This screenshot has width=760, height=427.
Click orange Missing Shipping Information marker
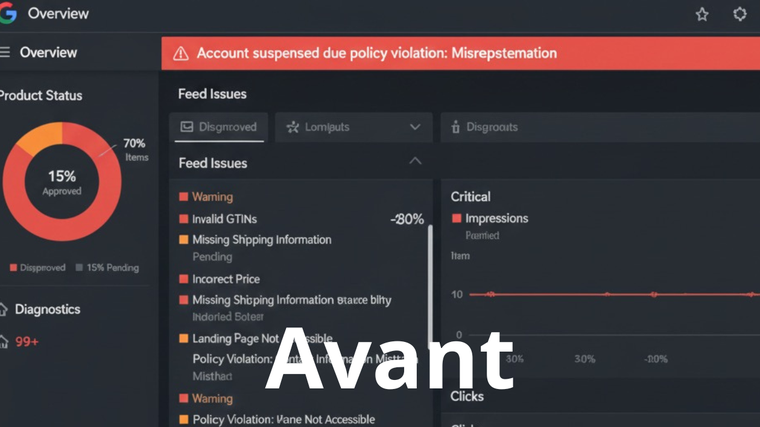click(183, 240)
